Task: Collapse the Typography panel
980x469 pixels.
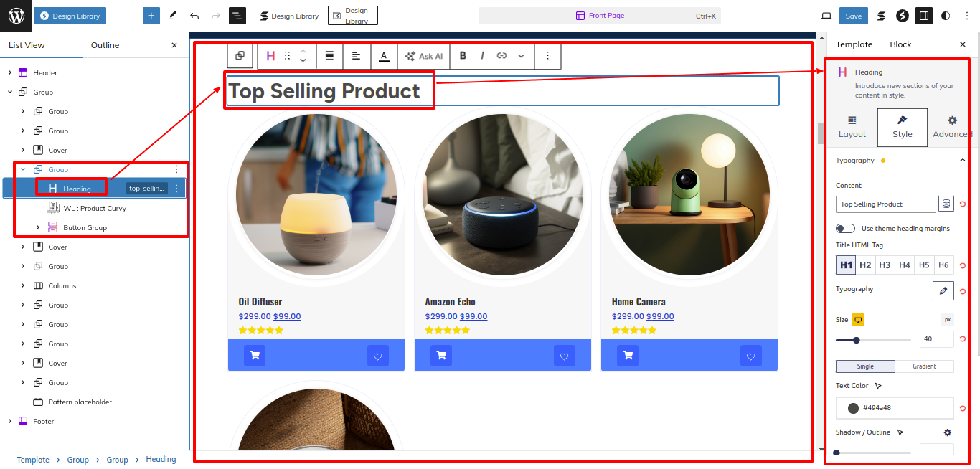Action: tap(962, 161)
